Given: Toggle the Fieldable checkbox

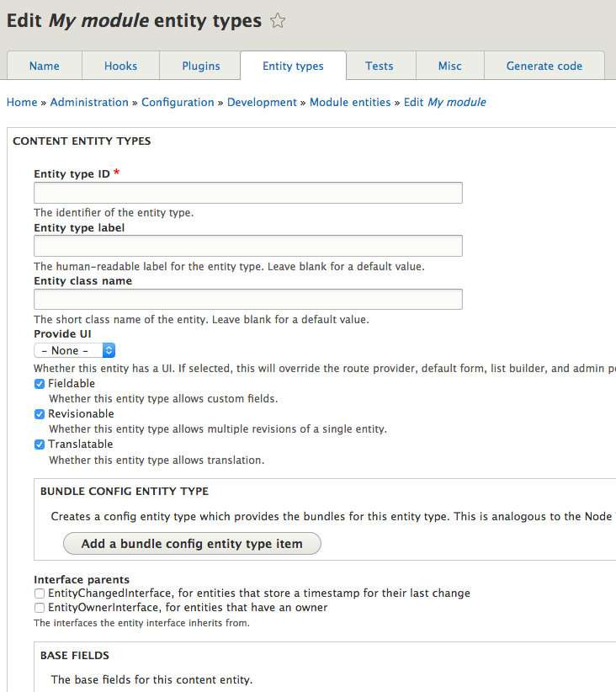Looking at the screenshot, I should (x=40, y=384).
